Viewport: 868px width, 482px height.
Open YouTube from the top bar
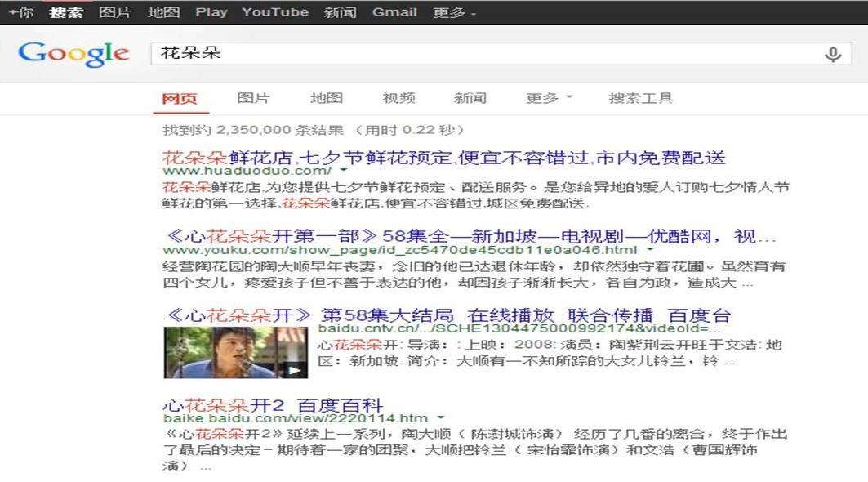pos(275,12)
